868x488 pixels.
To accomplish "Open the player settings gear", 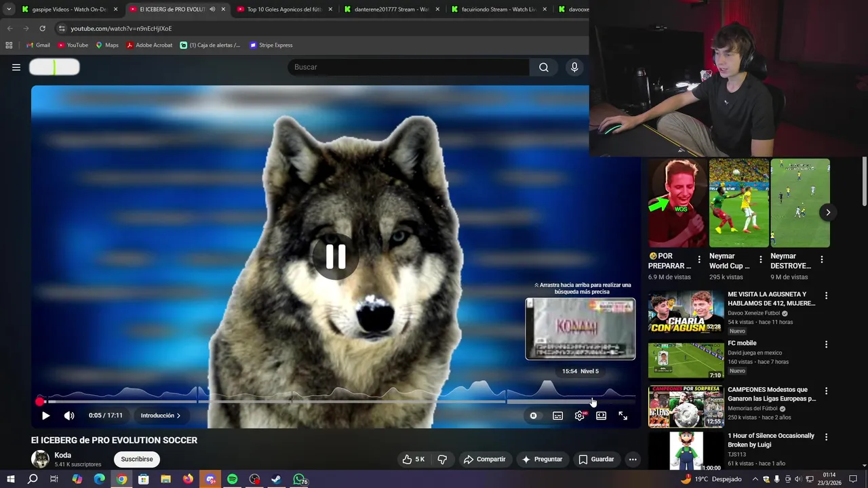I will 580,415.
